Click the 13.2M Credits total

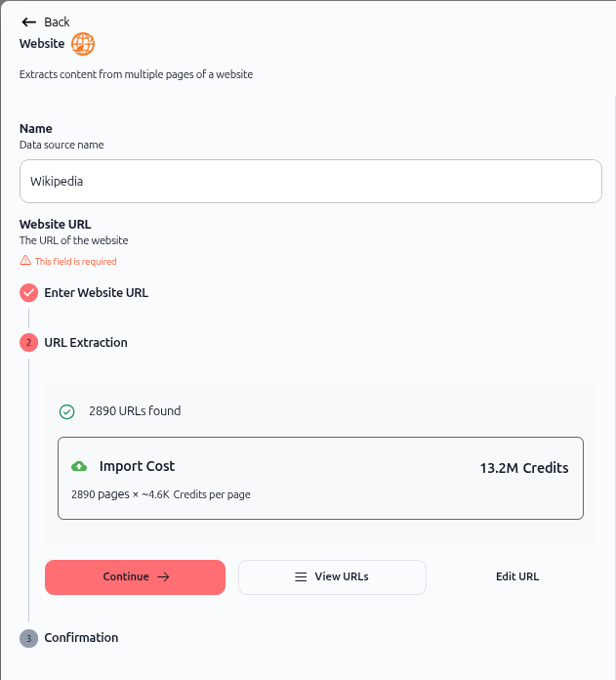tap(524, 468)
